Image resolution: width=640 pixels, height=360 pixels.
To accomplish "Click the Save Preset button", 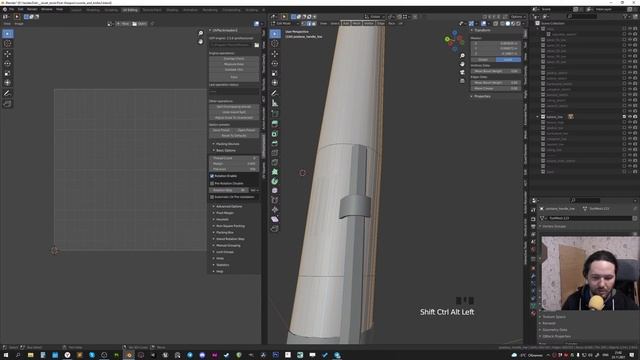I will pyautogui.click(x=221, y=130).
